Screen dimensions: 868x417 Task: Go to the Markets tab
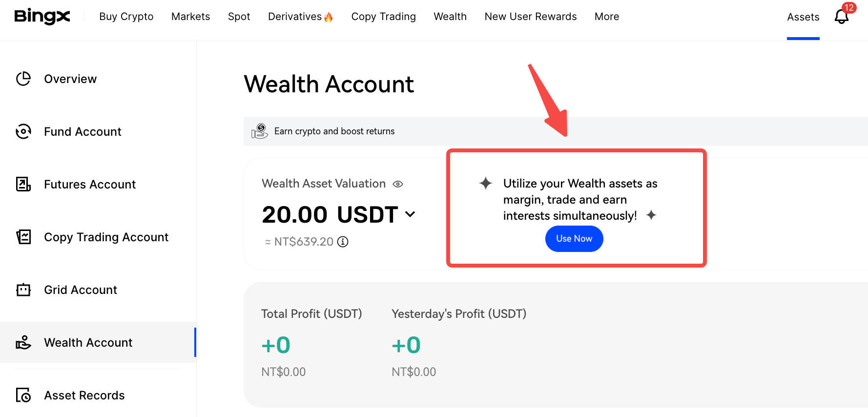point(190,17)
